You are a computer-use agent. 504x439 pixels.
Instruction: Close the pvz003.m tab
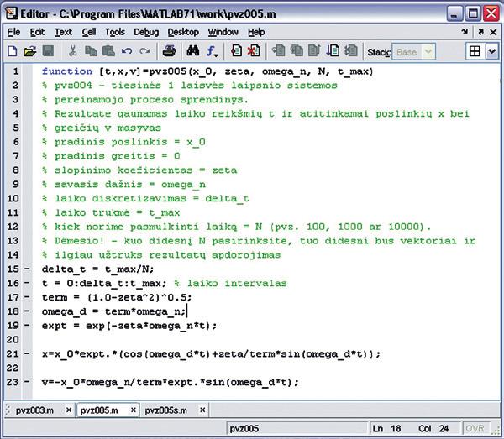point(69,410)
